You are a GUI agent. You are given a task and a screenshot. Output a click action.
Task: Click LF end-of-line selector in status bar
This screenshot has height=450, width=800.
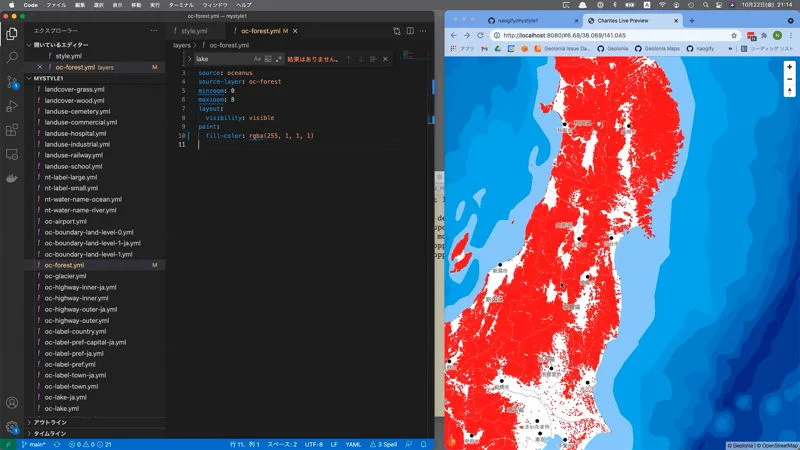tap(334, 444)
